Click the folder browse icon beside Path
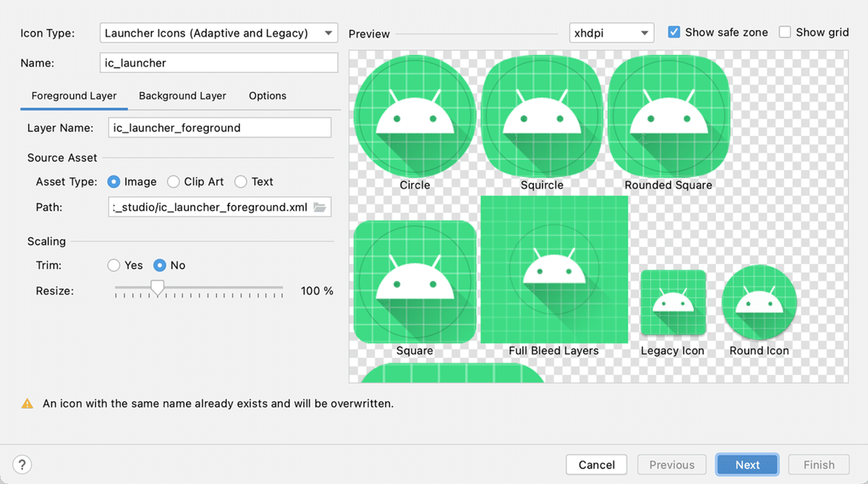The height and width of the screenshot is (484, 868). coord(320,208)
